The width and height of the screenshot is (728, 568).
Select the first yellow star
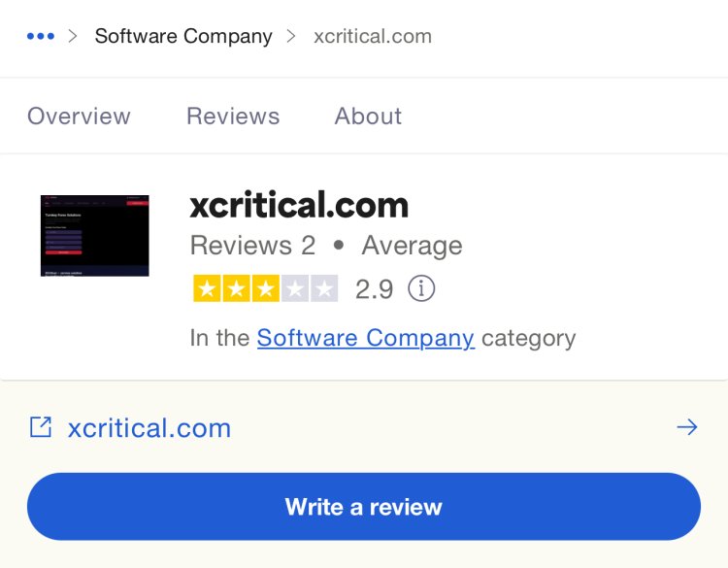click(207, 288)
